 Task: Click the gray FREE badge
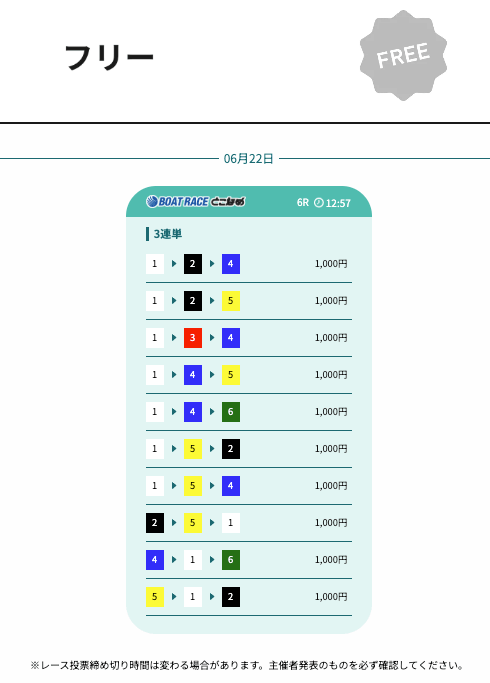point(403,55)
